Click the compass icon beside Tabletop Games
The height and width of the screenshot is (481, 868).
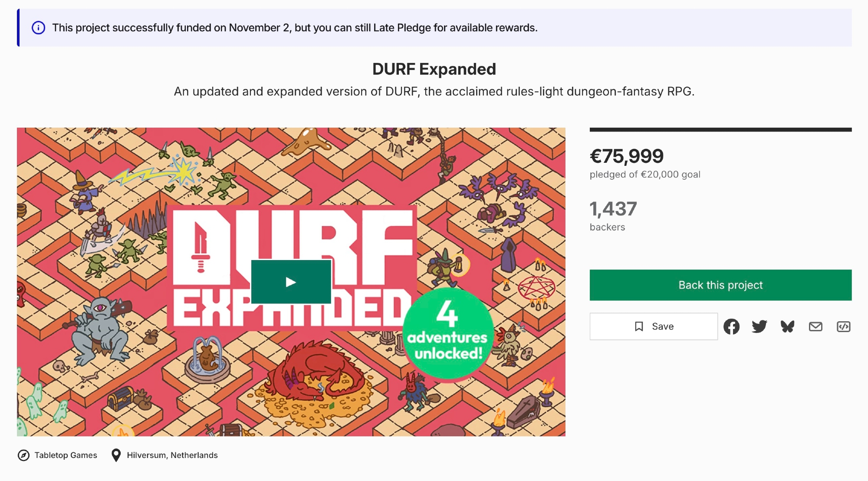pyautogui.click(x=23, y=455)
